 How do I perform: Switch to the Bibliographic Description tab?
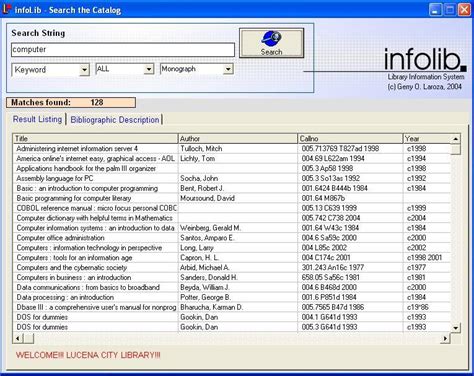click(x=115, y=120)
